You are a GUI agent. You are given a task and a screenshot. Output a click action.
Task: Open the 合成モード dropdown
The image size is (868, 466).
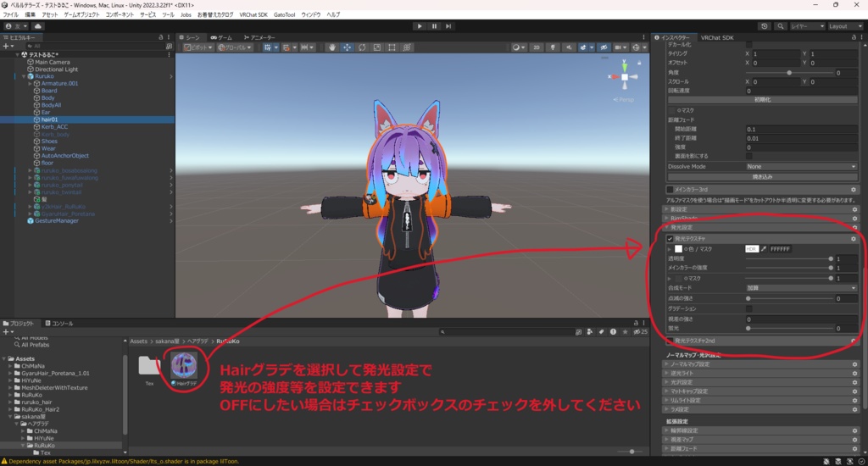pyautogui.click(x=801, y=288)
